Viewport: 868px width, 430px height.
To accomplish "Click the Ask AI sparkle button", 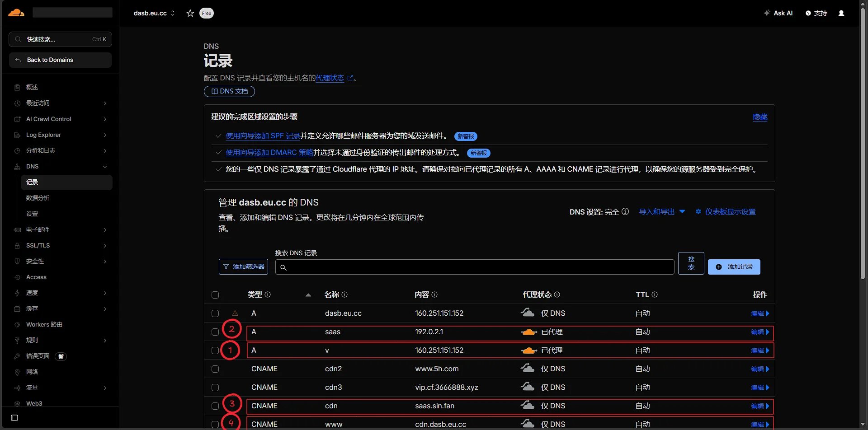I will point(778,13).
